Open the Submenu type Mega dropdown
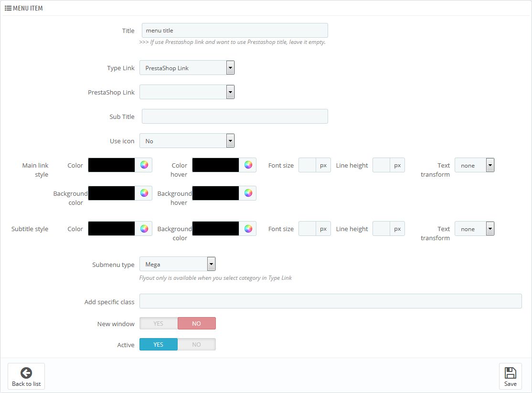This screenshot has width=532, height=393. click(177, 264)
